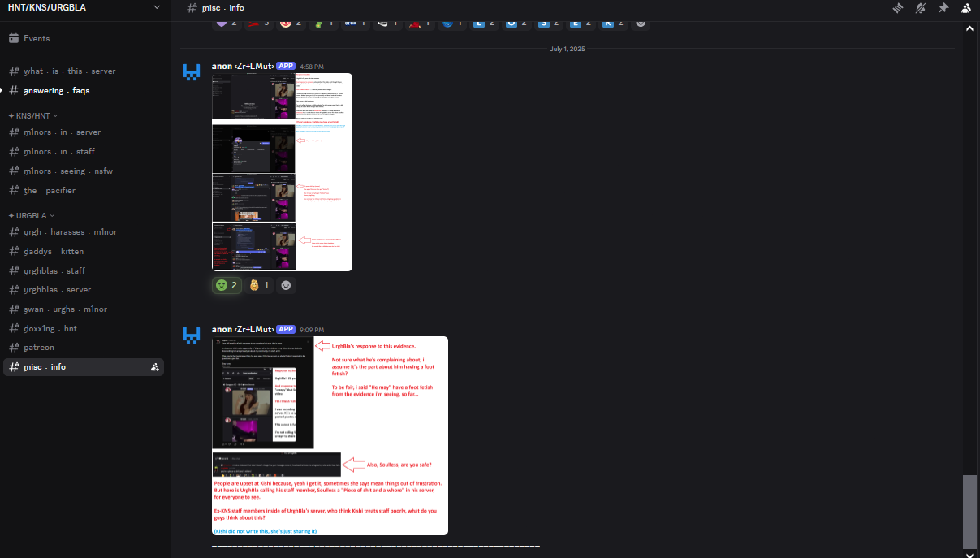Toggle the reaction with count 1 under the 4:58 PM message

[x=260, y=285]
